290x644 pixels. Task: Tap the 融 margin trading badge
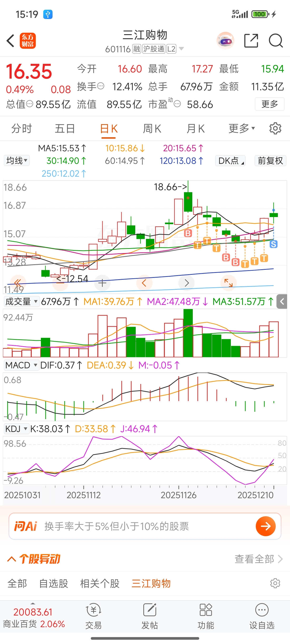click(137, 49)
